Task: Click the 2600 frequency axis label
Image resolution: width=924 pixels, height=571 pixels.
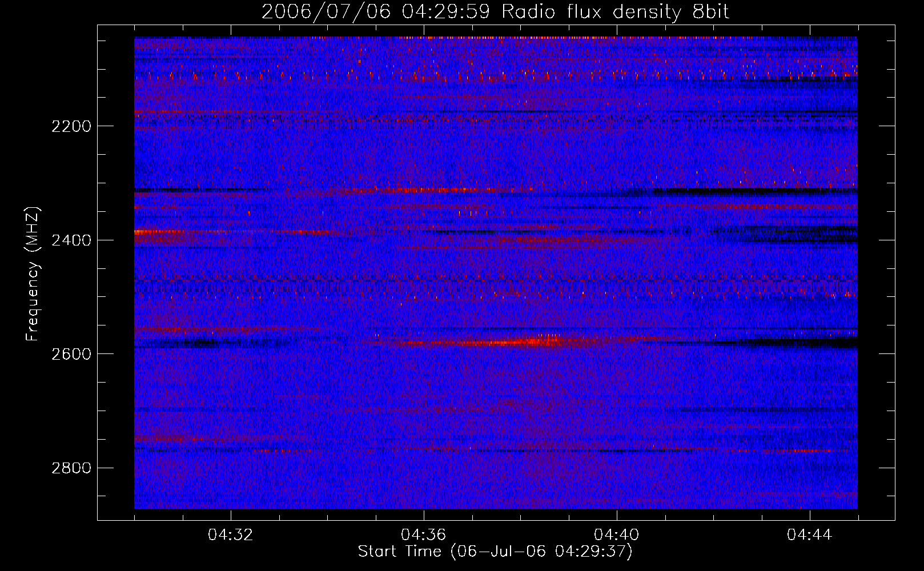Action: 71,354
